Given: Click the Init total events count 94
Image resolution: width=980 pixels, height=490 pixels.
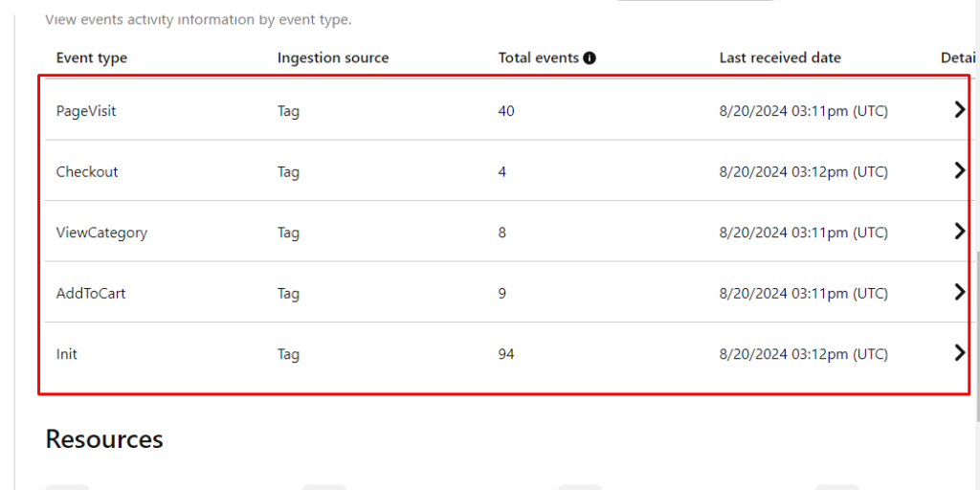Looking at the screenshot, I should (506, 354).
